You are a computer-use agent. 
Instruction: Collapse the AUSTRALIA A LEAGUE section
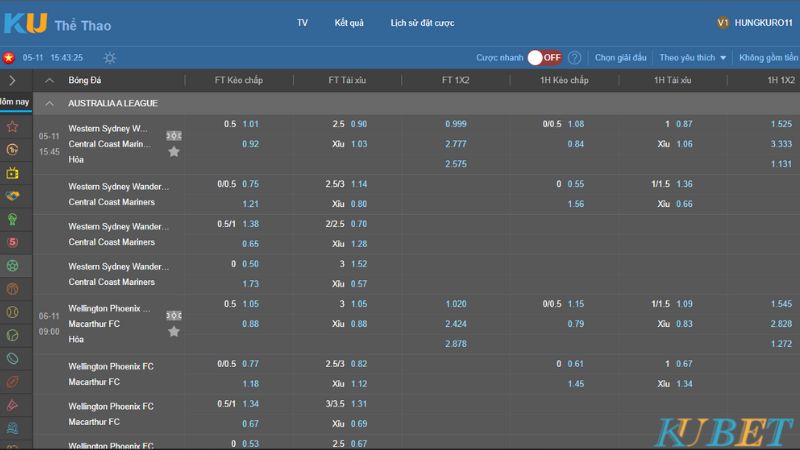tap(49, 103)
